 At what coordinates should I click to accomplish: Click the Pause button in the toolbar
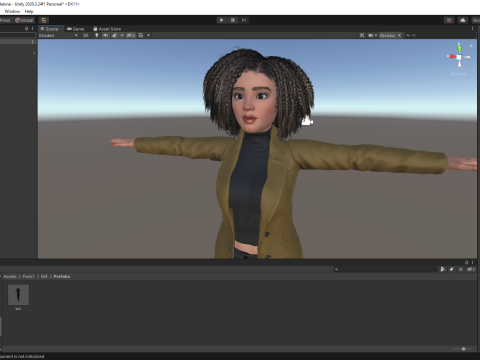[x=233, y=20]
